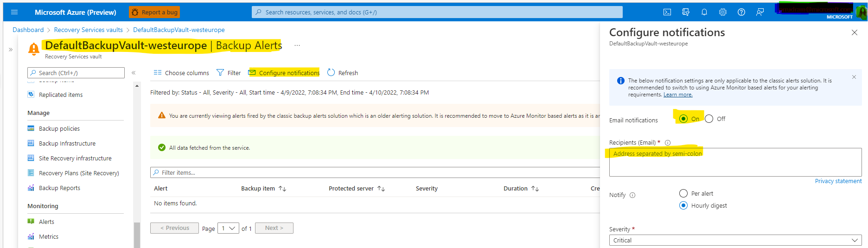The image size is (868, 248).
Task: Collapse the vault menu with double chevron
Action: [x=134, y=73]
